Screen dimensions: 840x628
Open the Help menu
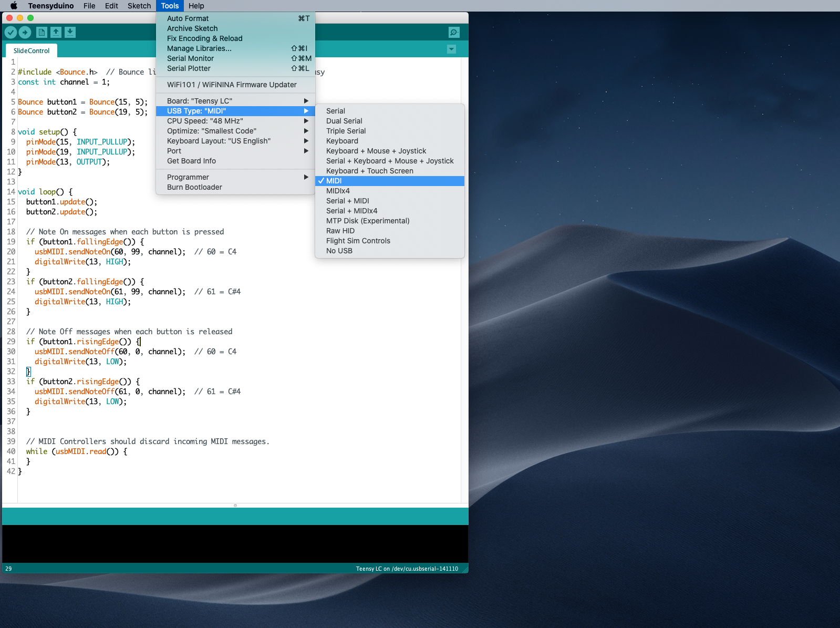(x=196, y=6)
